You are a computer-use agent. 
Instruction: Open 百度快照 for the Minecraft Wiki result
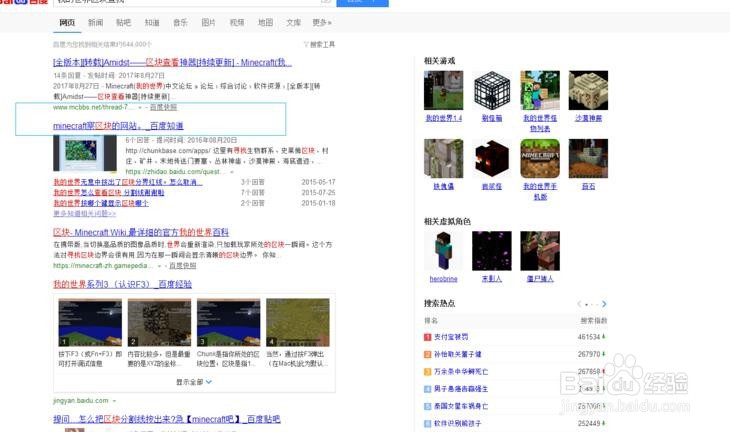tap(182, 266)
